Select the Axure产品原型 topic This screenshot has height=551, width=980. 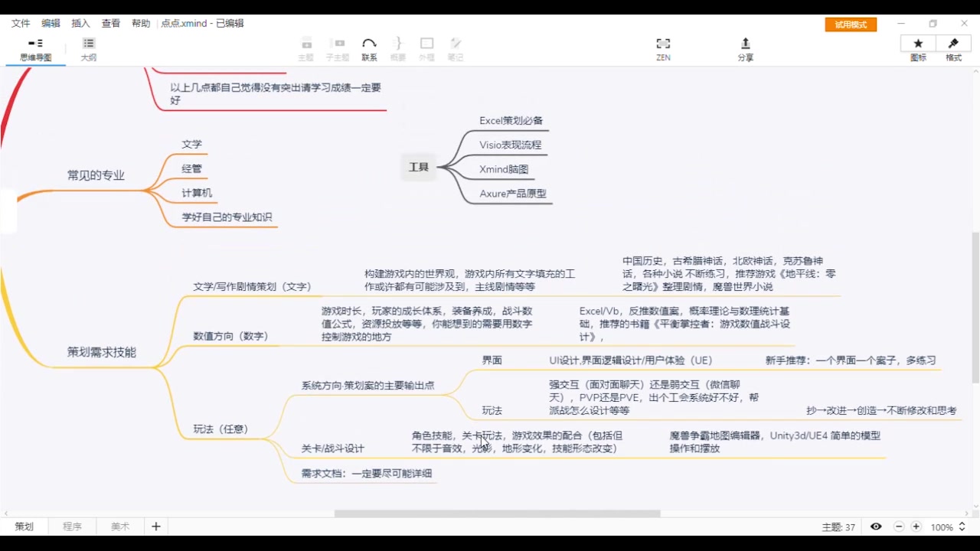point(513,194)
